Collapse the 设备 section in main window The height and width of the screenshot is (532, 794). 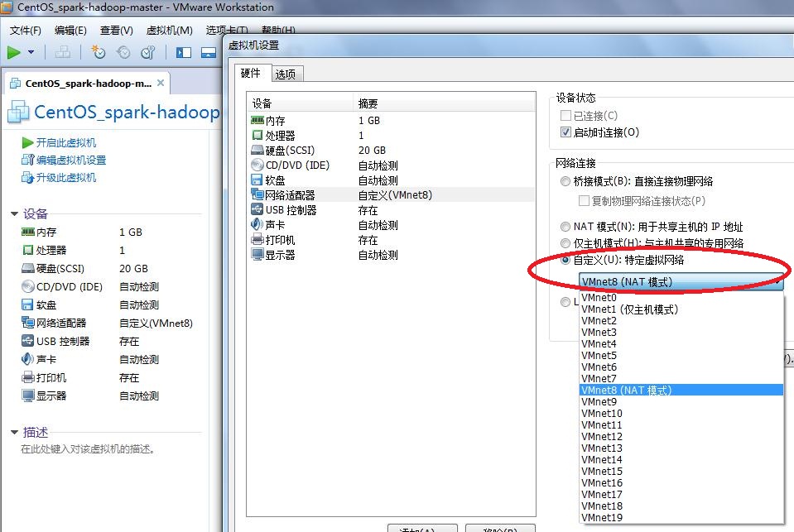coord(15,213)
